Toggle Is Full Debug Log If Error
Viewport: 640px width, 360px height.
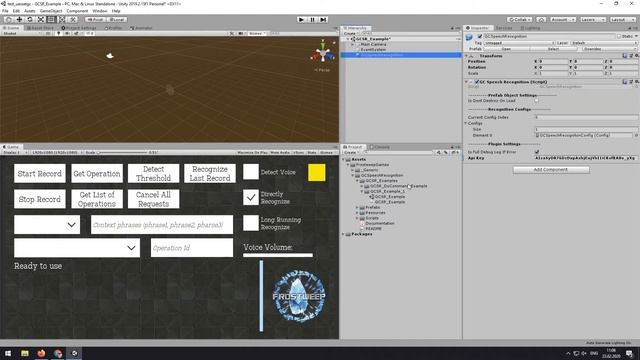[537, 152]
